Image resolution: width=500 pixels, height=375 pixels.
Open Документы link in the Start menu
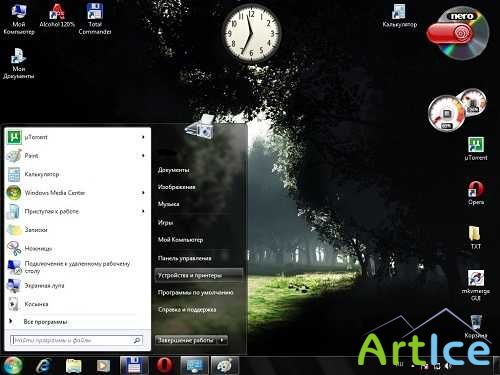[198, 170]
